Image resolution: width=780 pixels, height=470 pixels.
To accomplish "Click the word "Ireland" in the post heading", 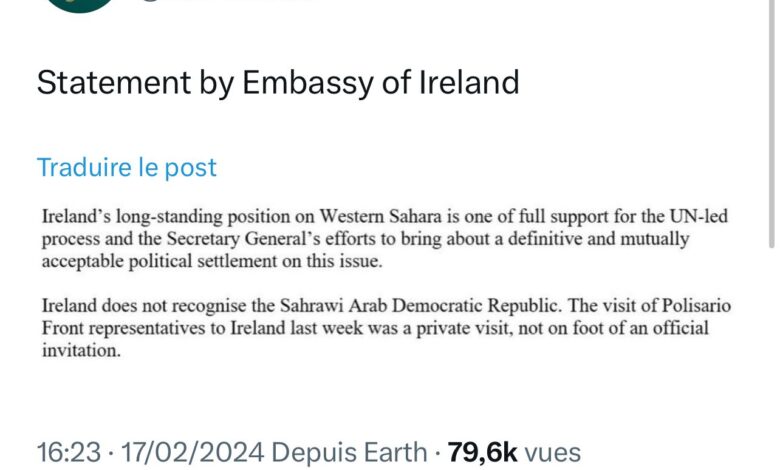I will (469, 83).
